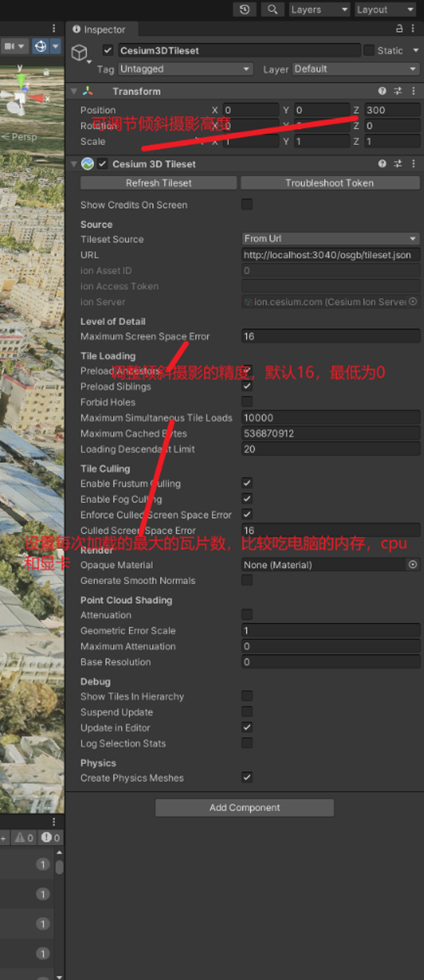Toggle Point Cloud Attenuation checkbox

coord(247,614)
